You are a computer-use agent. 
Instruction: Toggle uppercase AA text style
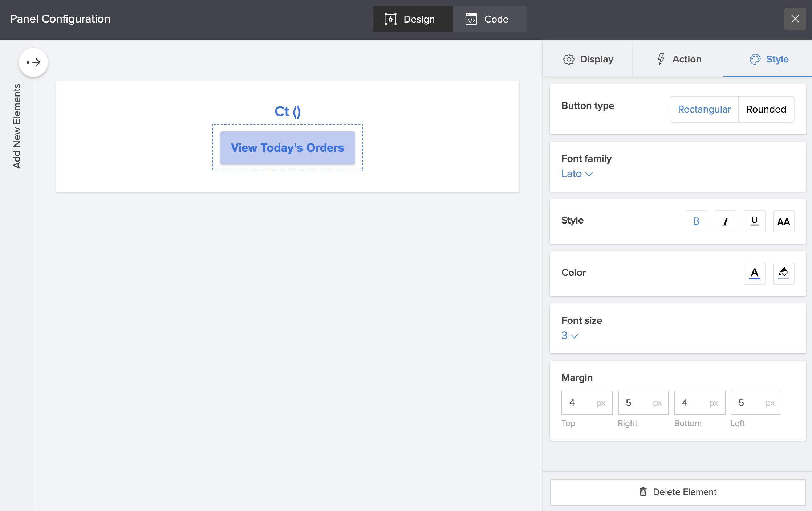point(783,221)
